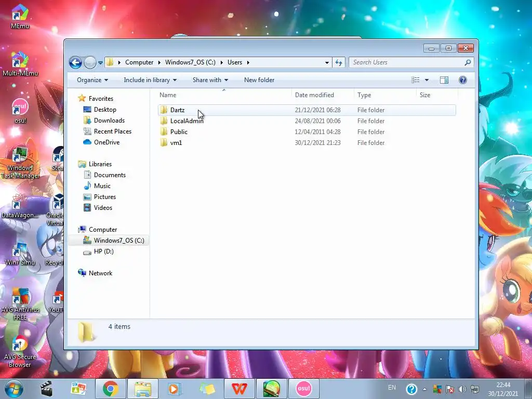Open Downloads in Favorites
The image size is (532, 399).
pos(109,121)
